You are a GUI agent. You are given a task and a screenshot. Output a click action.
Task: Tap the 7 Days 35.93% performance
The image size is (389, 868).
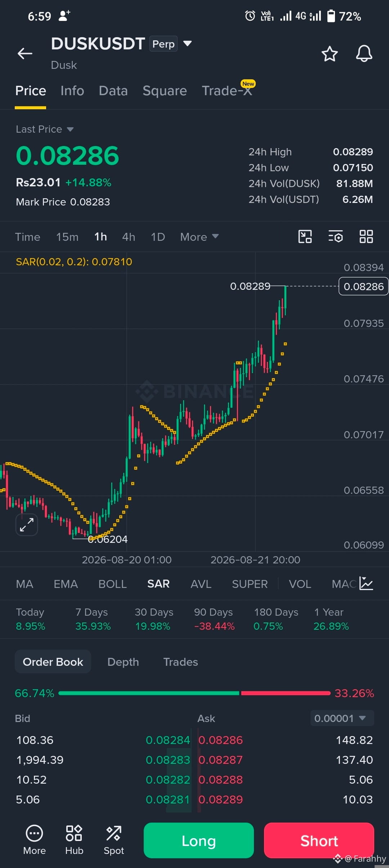(93, 619)
